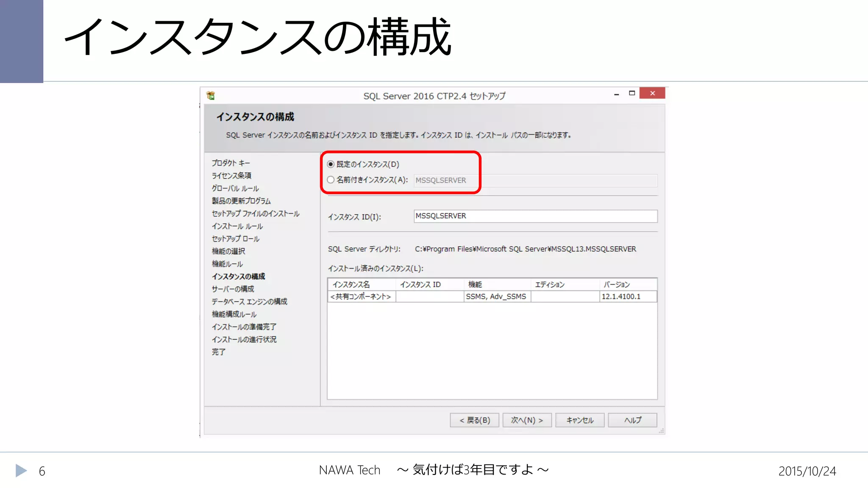The height and width of the screenshot is (488, 868).
Task: Click the インスタンス ID(I) input field
Action: point(536,216)
